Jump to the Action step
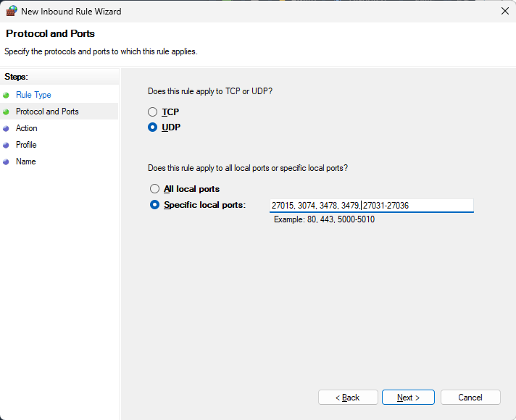 (x=27, y=128)
